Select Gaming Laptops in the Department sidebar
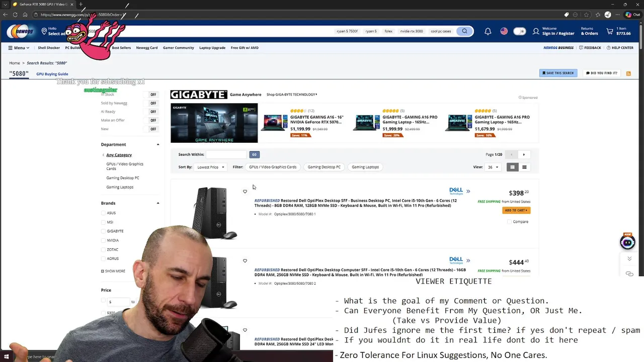The width and height of the screenshot is (644, 362). point(120,187)
